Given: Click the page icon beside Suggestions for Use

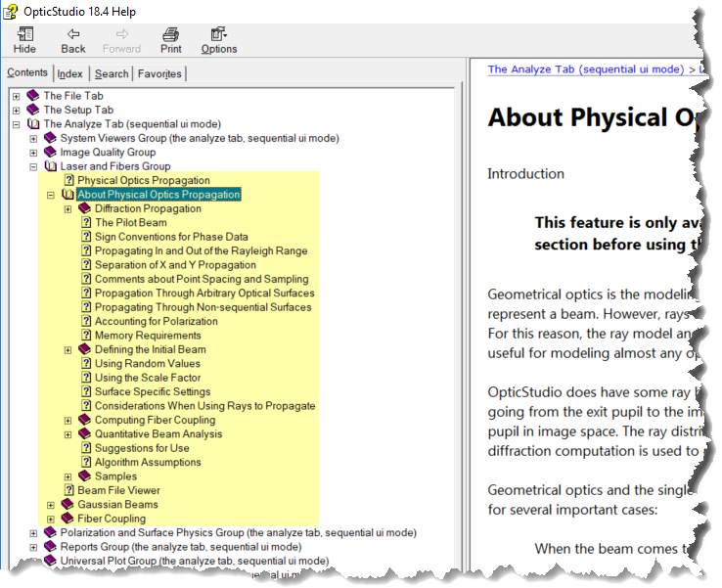Looking at the screenshot, I should coord(86,447).
